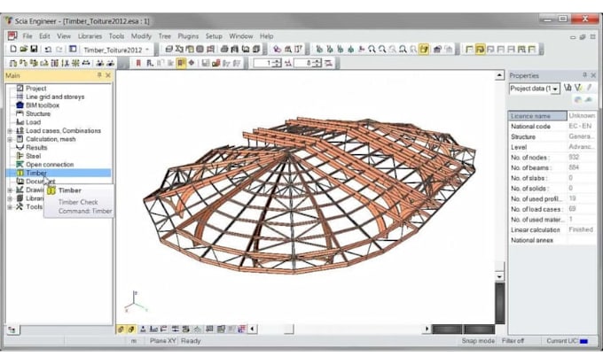
Task: Click the Scia application logo in menu bar
Action: click(12, 35)
